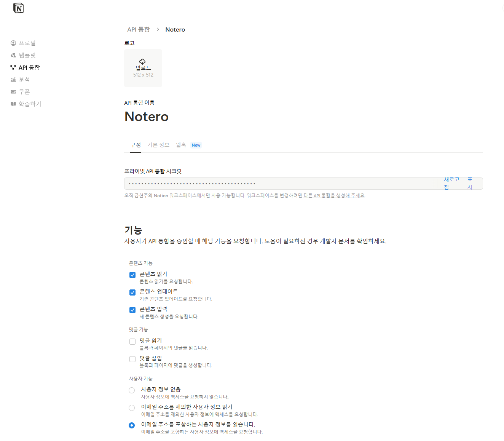Click the 템플릿 templates icon in sidebar
Image resolution: width=504 pixels, height=441 pixels.
(13, 55)
